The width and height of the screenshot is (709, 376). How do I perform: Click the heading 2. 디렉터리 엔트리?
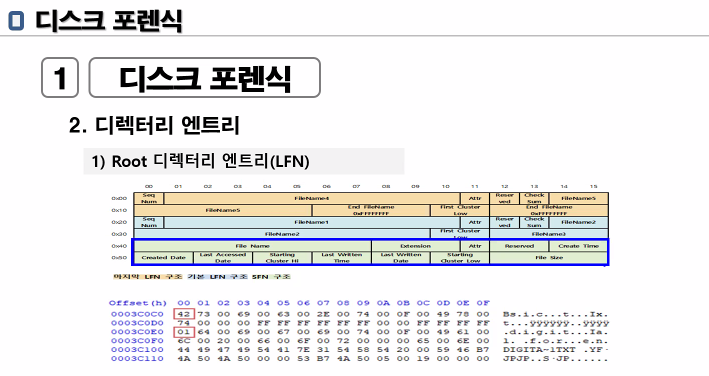pos(154,125)
